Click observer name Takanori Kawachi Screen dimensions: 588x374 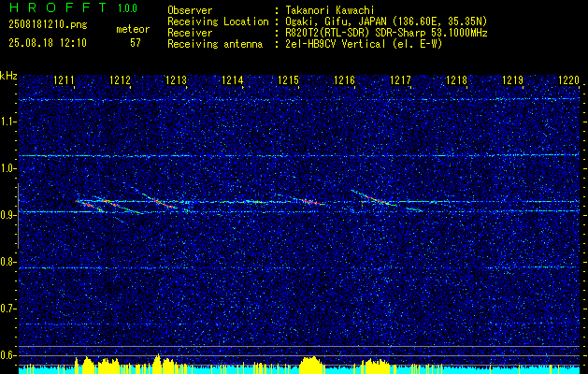(330, 10)
